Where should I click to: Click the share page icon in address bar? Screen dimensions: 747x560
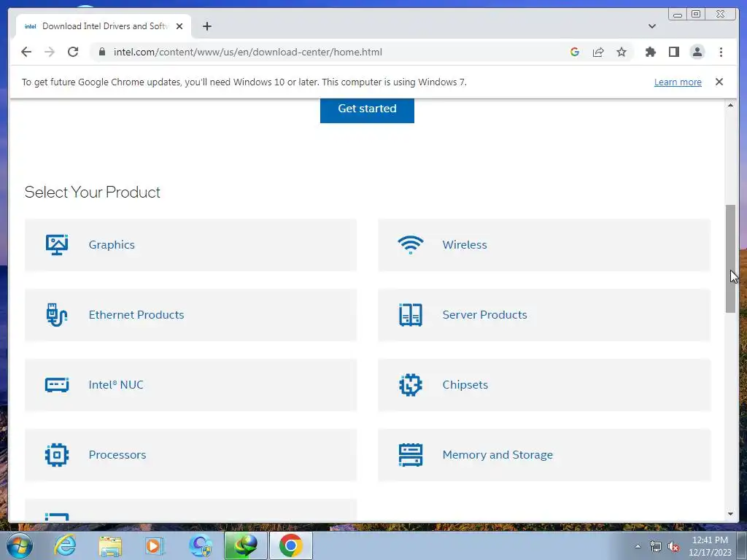[x=598, y=52]
